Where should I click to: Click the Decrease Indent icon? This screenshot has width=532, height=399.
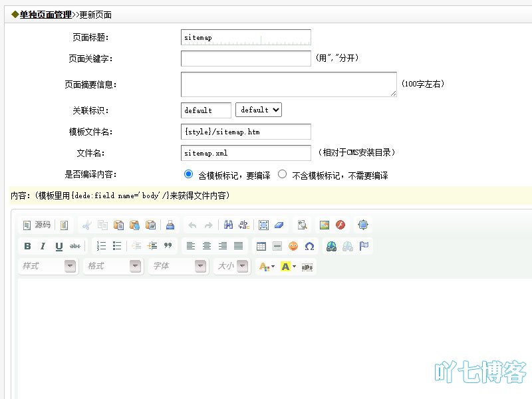[136, 246]
